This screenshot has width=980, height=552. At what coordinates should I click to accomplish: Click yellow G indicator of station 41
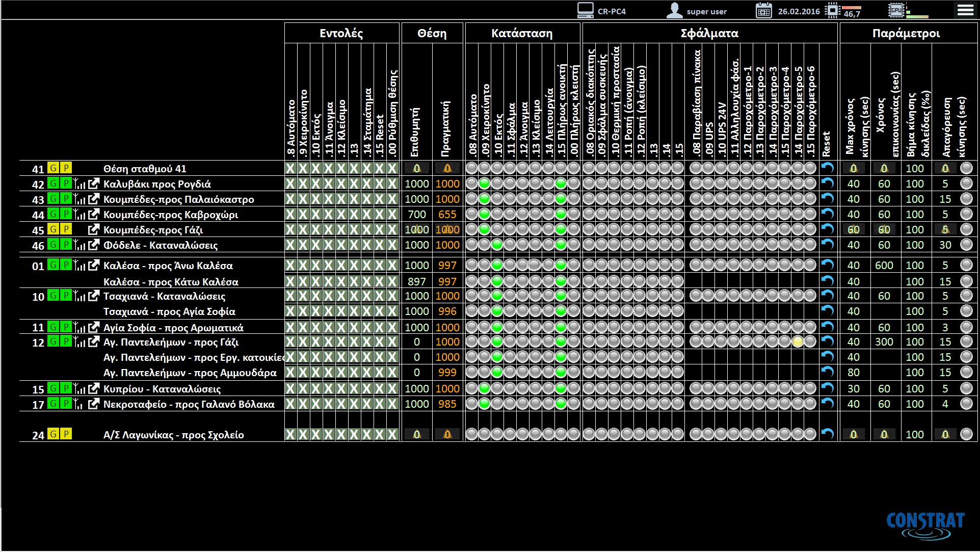(x=53, y=168)
